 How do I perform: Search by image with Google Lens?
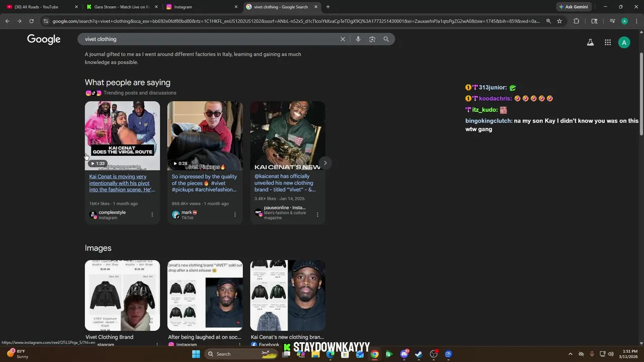372,39
